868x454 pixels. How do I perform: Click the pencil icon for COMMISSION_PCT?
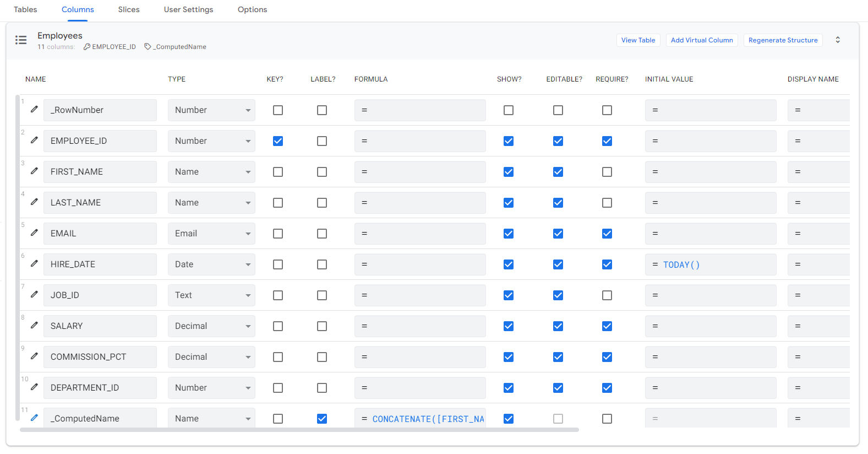[34, 356]
